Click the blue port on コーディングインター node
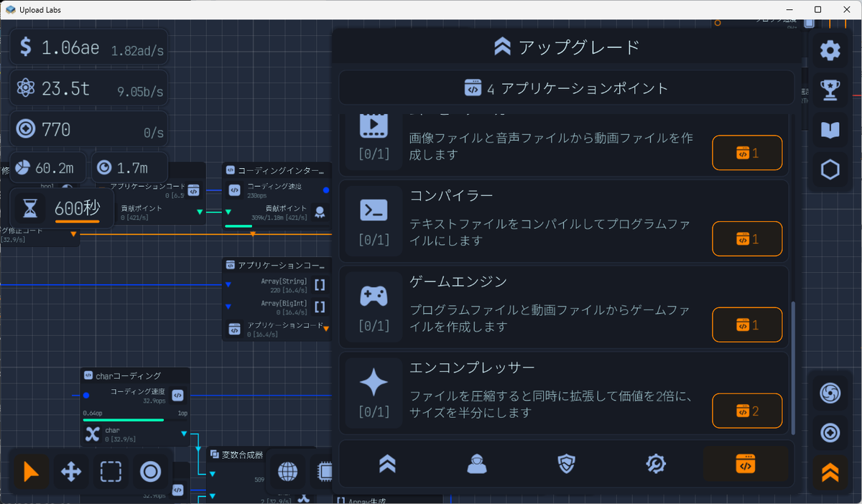This screenshot has height=504, width=862. 326,190
